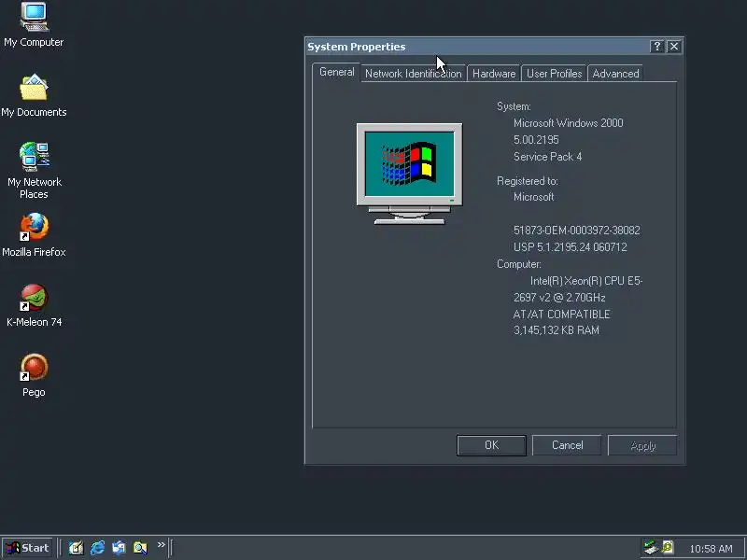The width and height of the screenshot is (747, 560).
Task: Click version text '5.00.2195'
Action: 536,140
